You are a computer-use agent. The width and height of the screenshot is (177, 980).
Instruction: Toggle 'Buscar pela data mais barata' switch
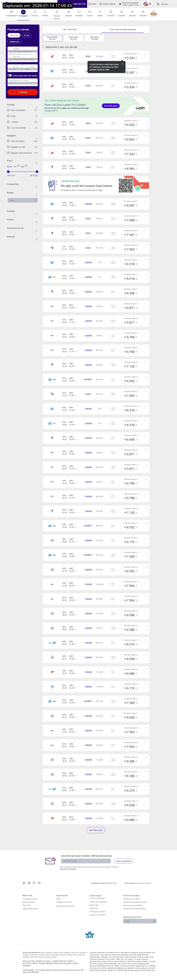(x=10, y=75)
